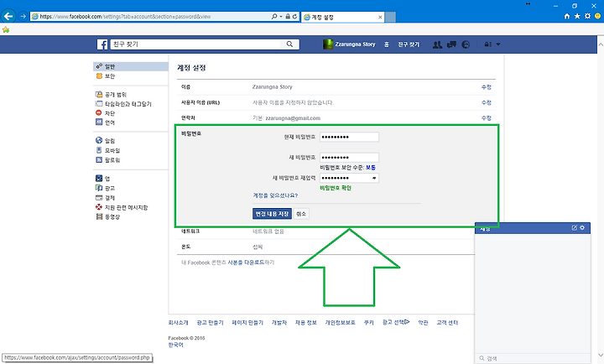Click the browser Home icon

(567, 16)
